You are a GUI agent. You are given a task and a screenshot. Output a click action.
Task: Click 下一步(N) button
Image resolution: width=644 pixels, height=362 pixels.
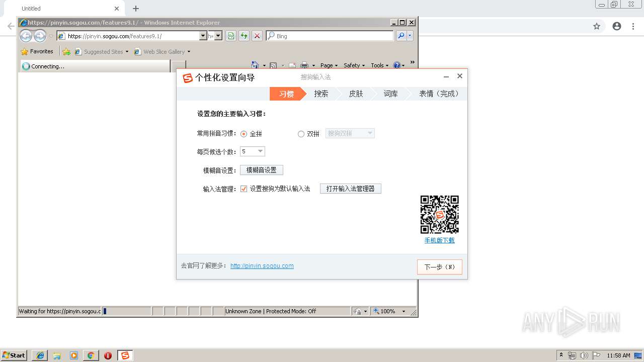pyautogui.click(x=440, y=267)
